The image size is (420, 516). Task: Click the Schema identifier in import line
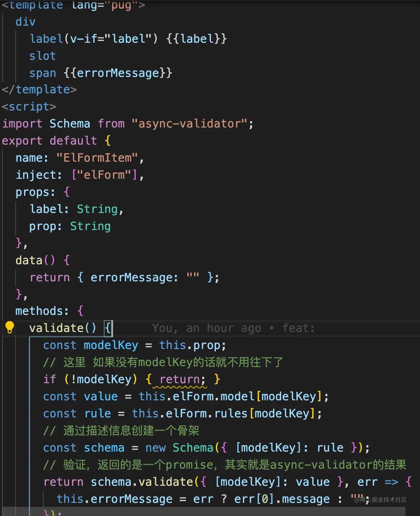70,124
